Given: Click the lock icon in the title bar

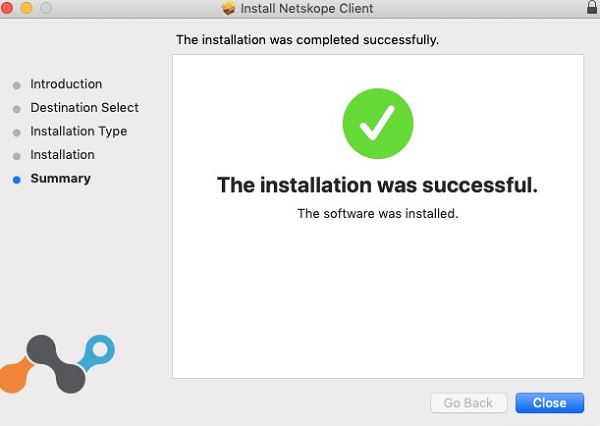Looking at the screenshot, I should click(592, 8).
